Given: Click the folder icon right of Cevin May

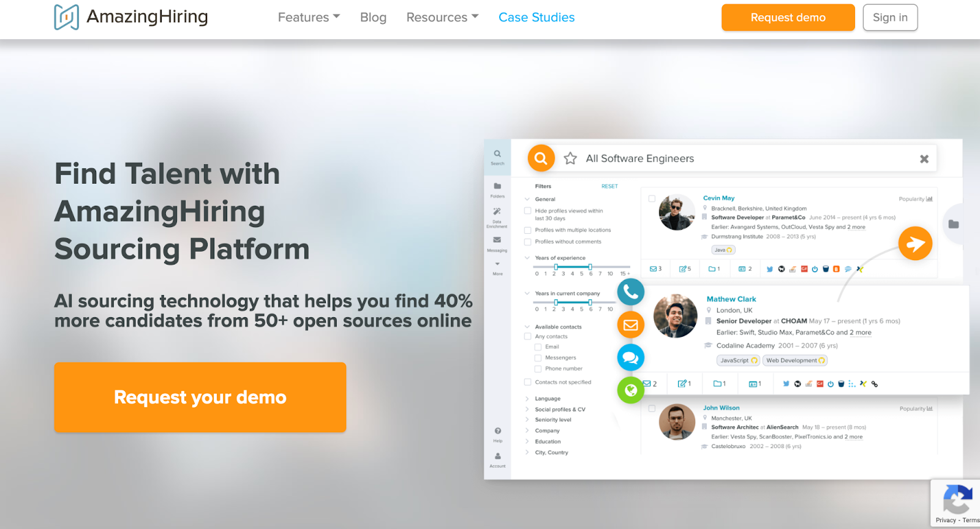Looking at the screenshot, I should click(954, 224).
